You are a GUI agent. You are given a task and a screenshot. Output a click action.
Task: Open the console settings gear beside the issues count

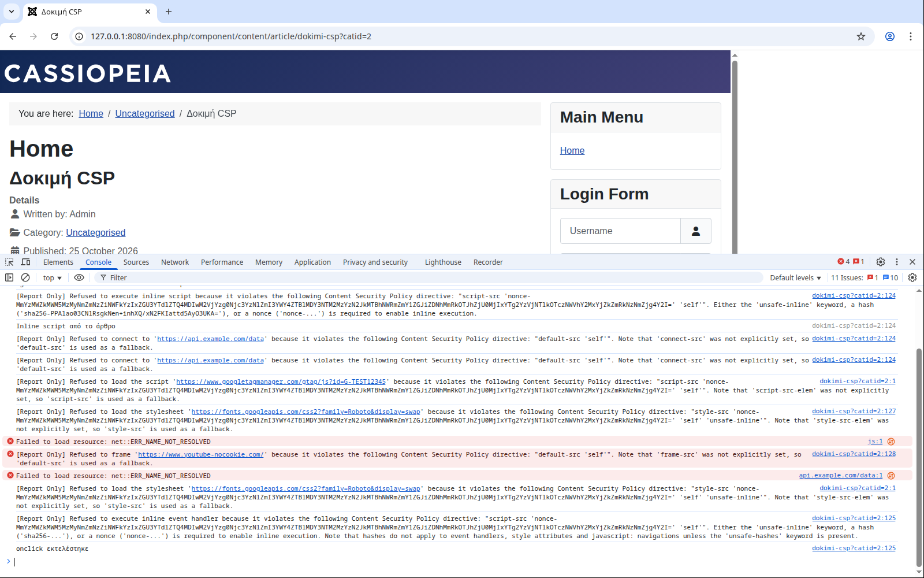912,277
